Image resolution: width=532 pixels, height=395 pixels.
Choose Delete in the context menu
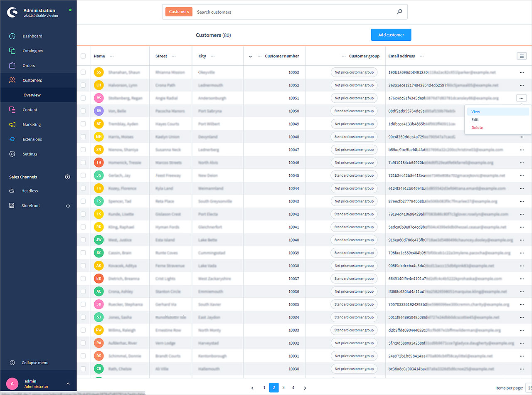click(x=477, y=128)
